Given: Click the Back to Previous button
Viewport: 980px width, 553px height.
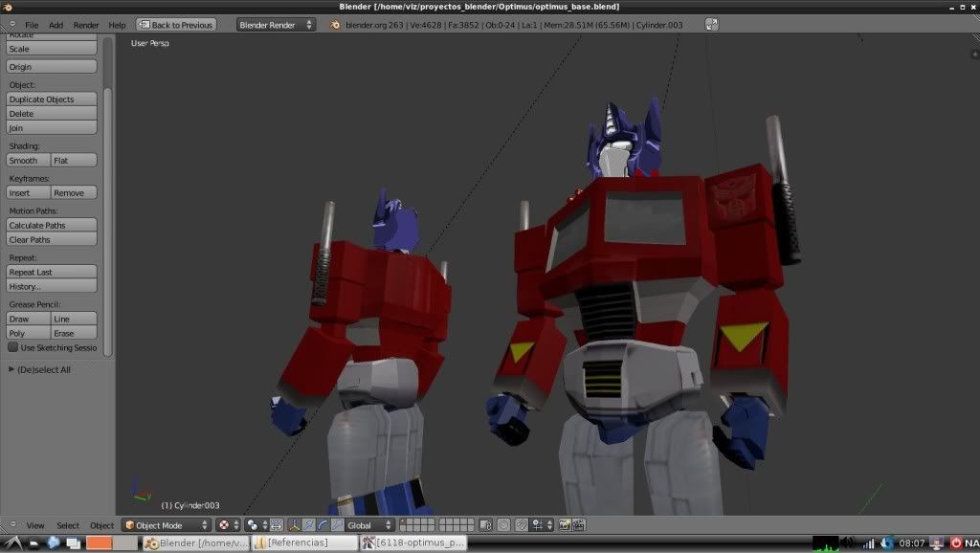Looking at the screenshot, I should click(176, 25).
